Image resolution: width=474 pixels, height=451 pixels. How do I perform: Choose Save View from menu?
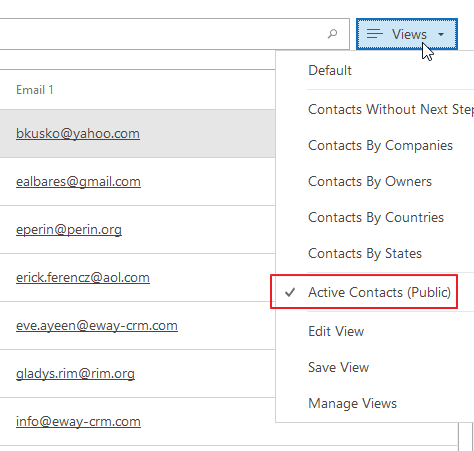tap(338, 367)
